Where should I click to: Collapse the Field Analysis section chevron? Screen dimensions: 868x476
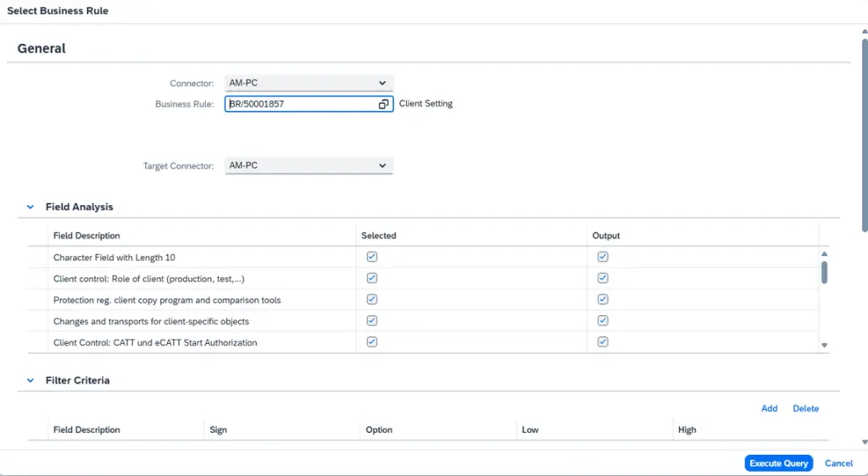pyautogui.click(x=31, y=207)
